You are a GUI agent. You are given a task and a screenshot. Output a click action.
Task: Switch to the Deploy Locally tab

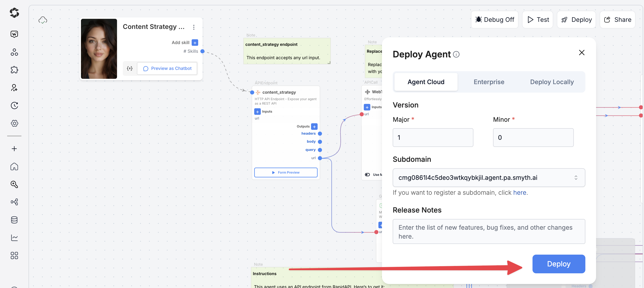click(x=552, y=82)
